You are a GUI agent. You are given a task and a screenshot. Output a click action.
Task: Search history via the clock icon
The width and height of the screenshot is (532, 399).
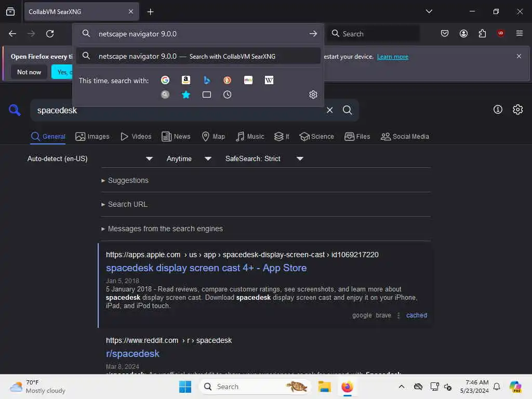(228, 95)
